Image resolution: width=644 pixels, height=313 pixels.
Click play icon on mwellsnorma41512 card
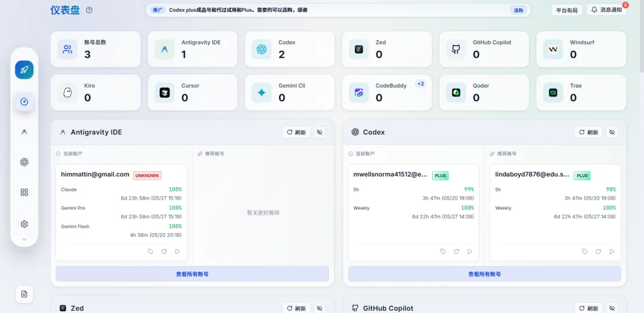(470, 252)
